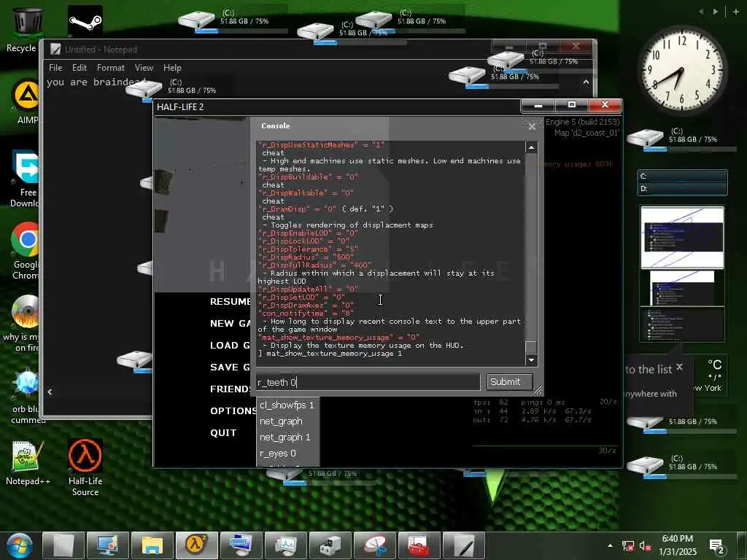Open the Notepad Format menu
The width and height of the screenshot is (747, 560).
(111, 68)
